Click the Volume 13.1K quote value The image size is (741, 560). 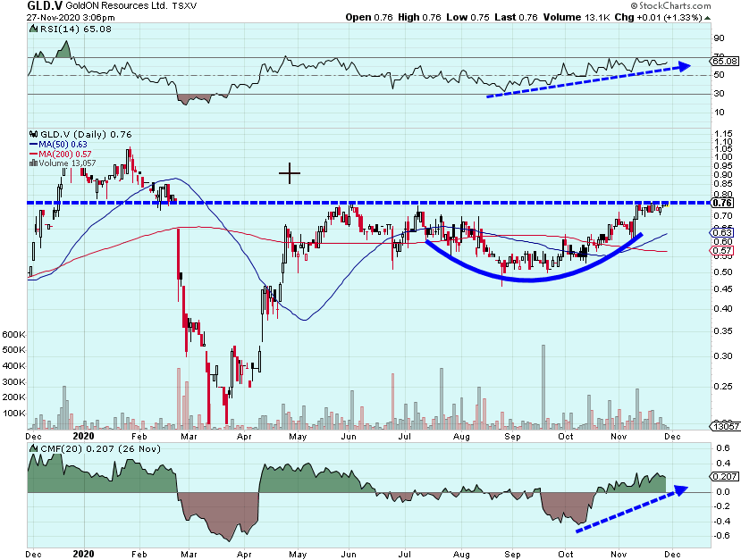click(x=577, y=18)
